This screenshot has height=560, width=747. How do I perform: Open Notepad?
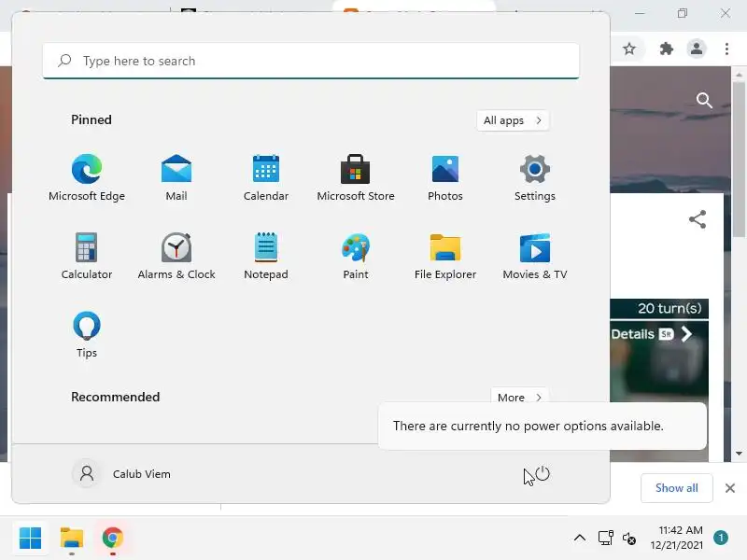click(x=266, y=256)
